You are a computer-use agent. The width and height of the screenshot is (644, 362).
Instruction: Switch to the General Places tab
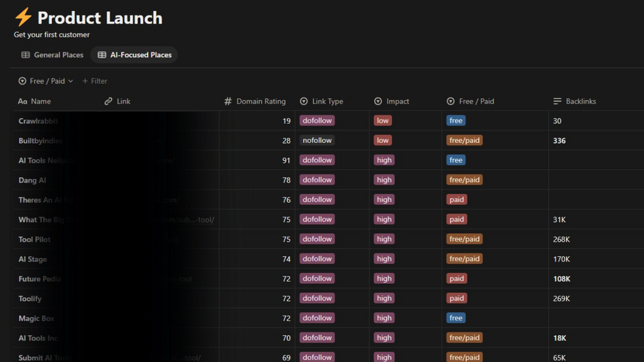[x=52, y=54]
